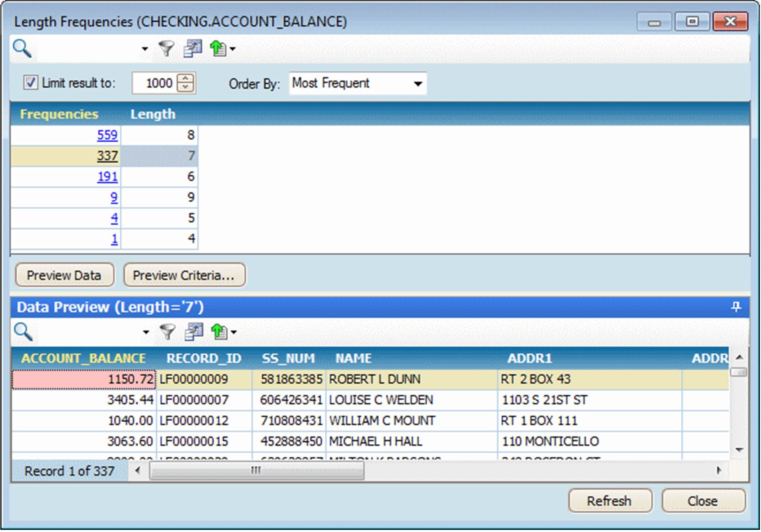Click the column chooser icon in the top toolbar
Screen dimensions: 761x532
(x=192, y=49)
